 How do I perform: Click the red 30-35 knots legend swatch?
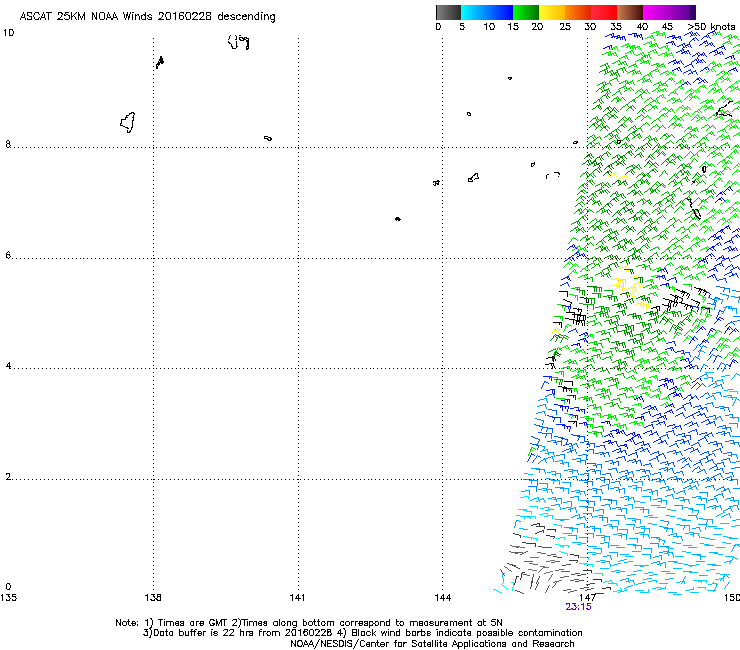(x=604, y=12)
